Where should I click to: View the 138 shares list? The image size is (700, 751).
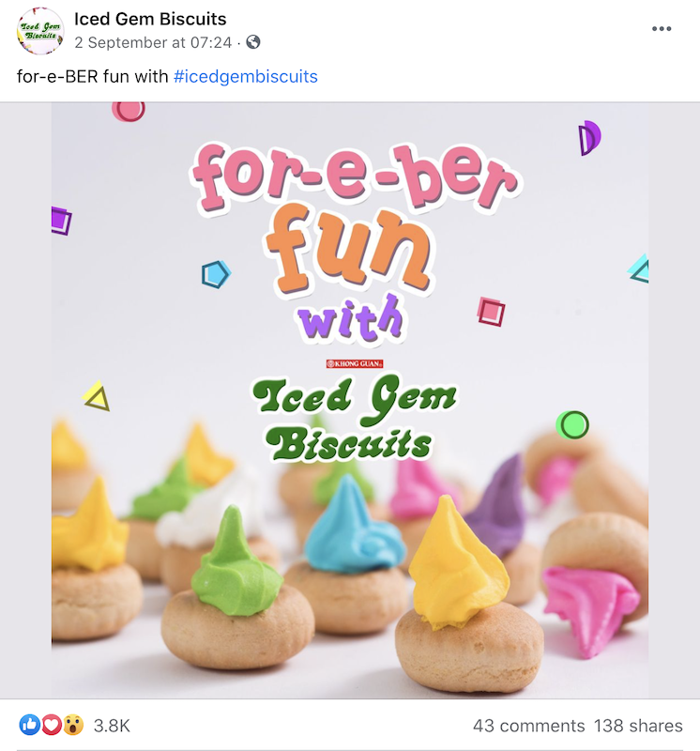coord(638,726)
